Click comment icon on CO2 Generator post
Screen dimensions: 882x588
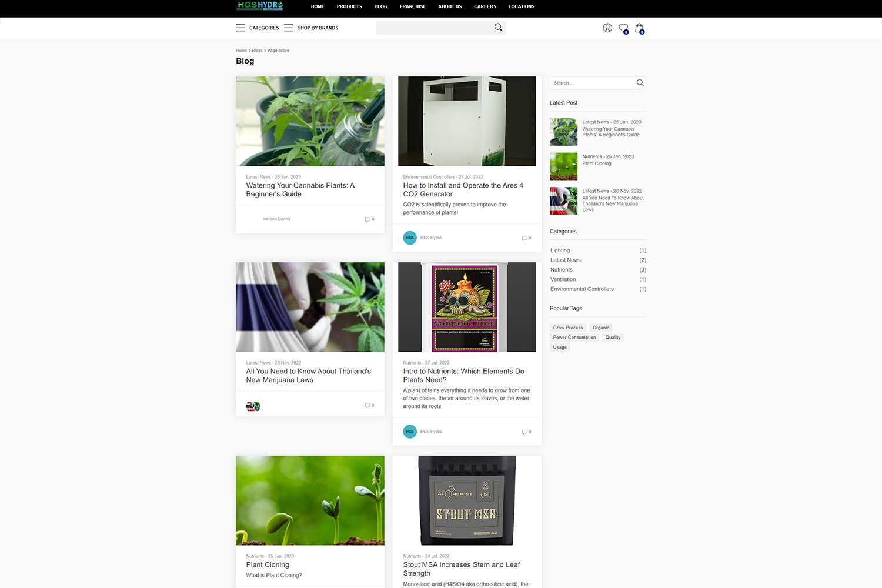[x=525, y=238]
